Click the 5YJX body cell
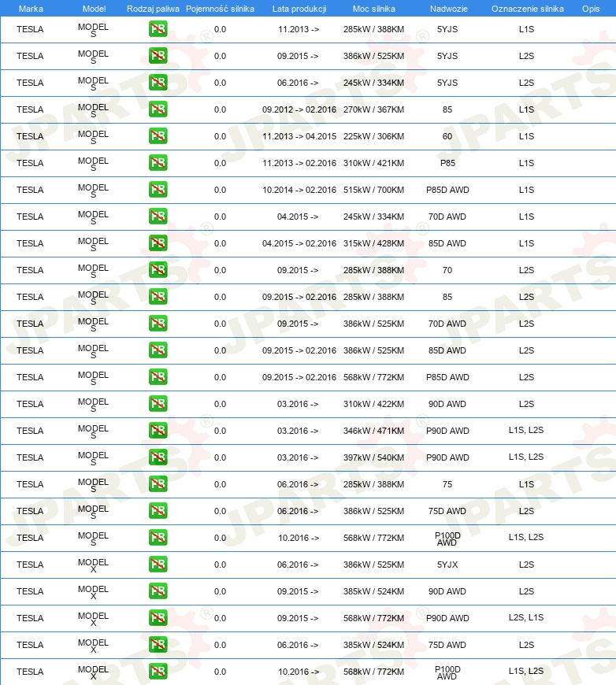The image size is (616, 685). click(x=447, y=565)
